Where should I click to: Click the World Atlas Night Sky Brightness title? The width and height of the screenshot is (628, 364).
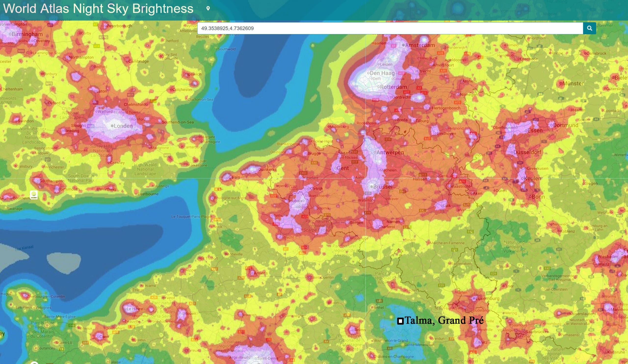[x=98, y=9]
